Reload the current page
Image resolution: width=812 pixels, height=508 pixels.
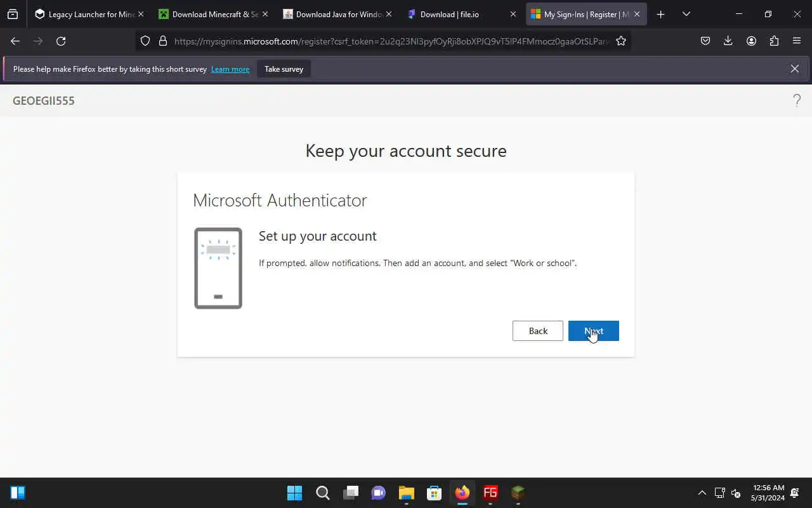pyautogui.click(x=61, y=41)
